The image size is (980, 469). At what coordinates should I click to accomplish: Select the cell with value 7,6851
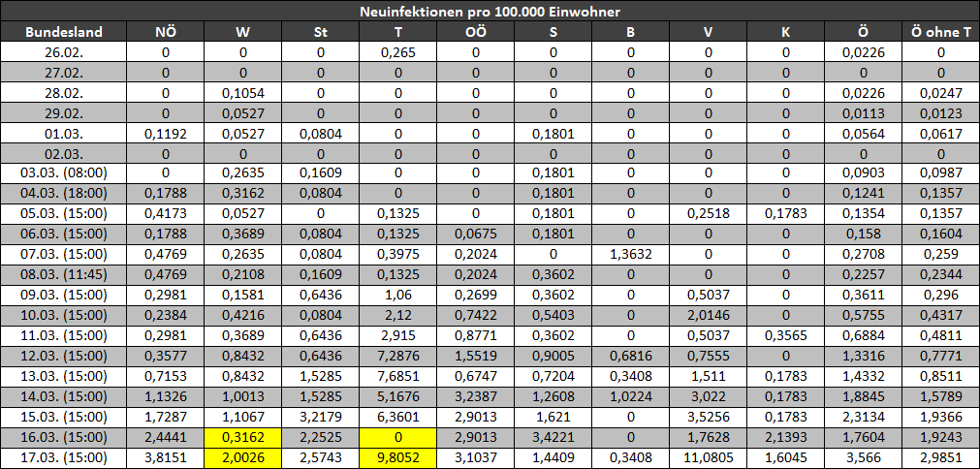click(x=398, y=377)
